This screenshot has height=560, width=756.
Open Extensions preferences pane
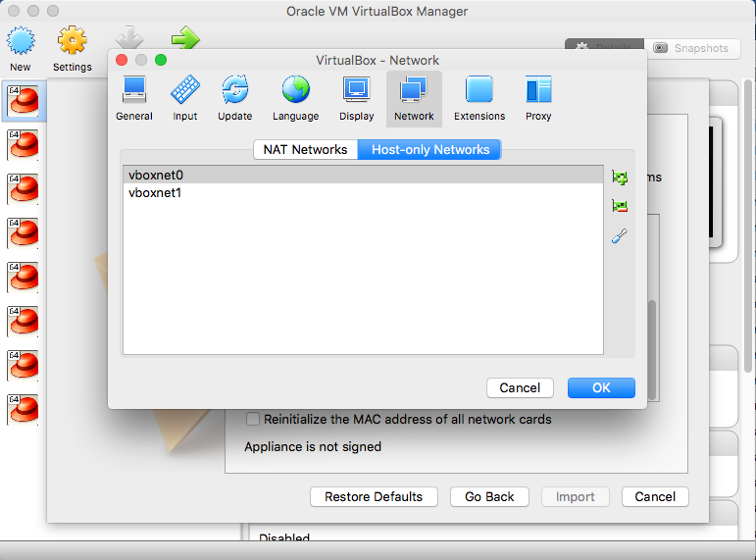[479, 99]
